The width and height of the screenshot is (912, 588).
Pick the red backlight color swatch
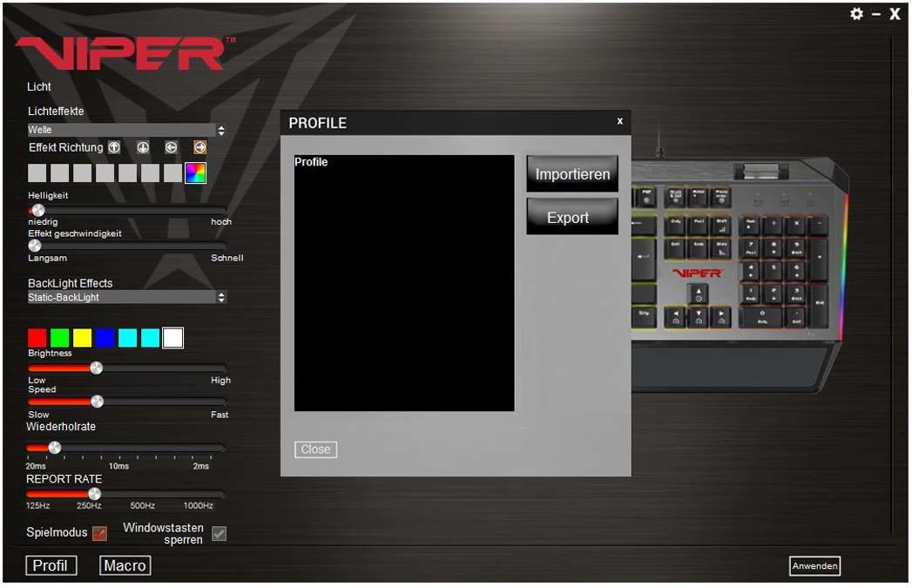click(37, 338)
